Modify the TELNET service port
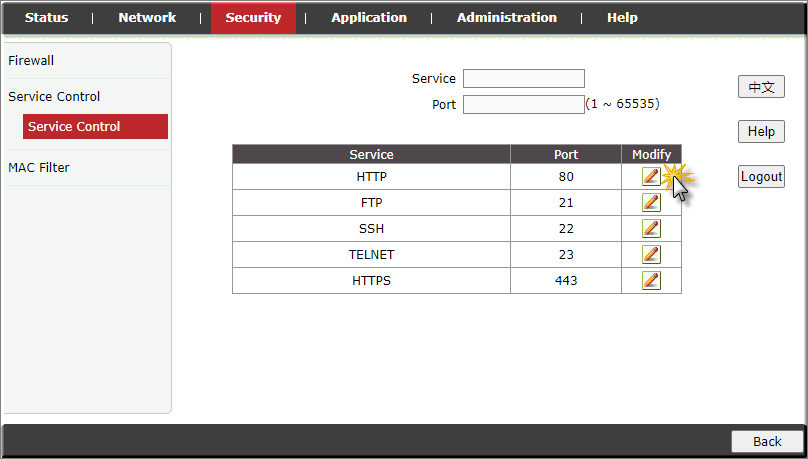 [651, 255]
